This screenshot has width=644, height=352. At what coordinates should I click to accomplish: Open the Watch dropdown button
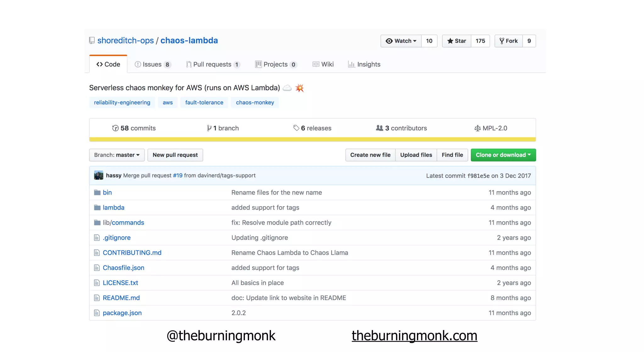(x=401, y=41)
